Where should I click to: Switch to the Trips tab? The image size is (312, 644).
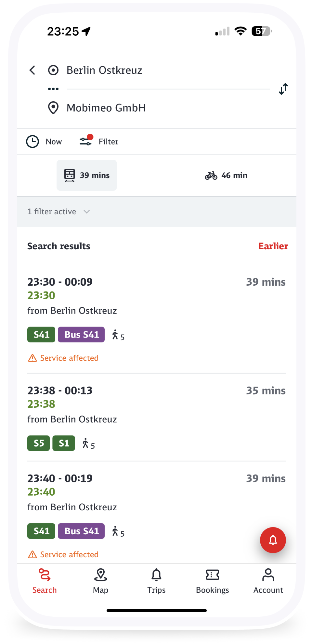coord(157,581)
